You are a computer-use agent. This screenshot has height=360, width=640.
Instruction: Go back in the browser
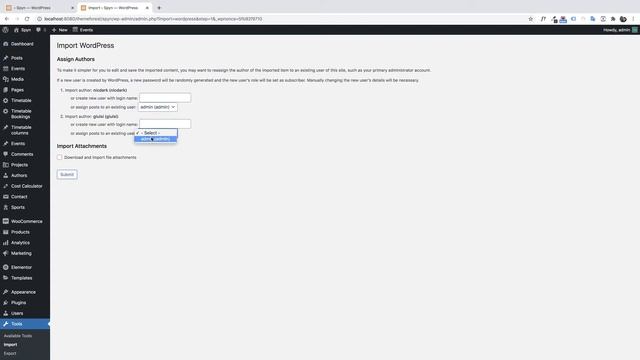7,19
